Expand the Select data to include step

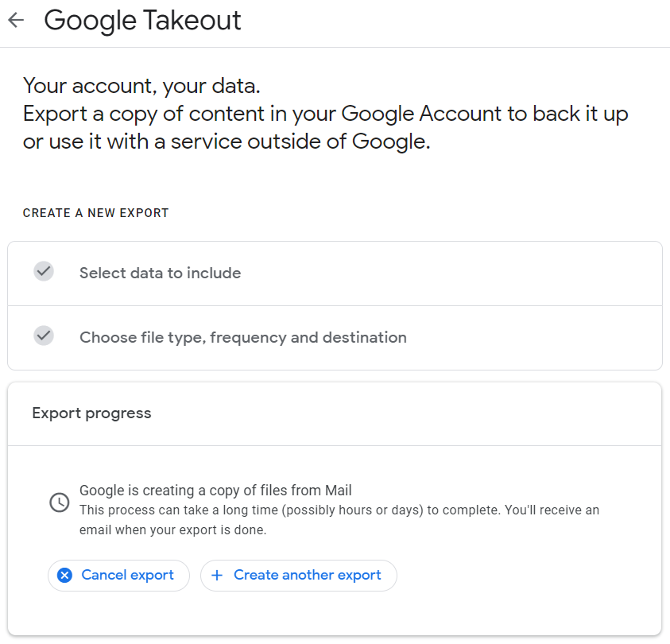pos(335,274)
